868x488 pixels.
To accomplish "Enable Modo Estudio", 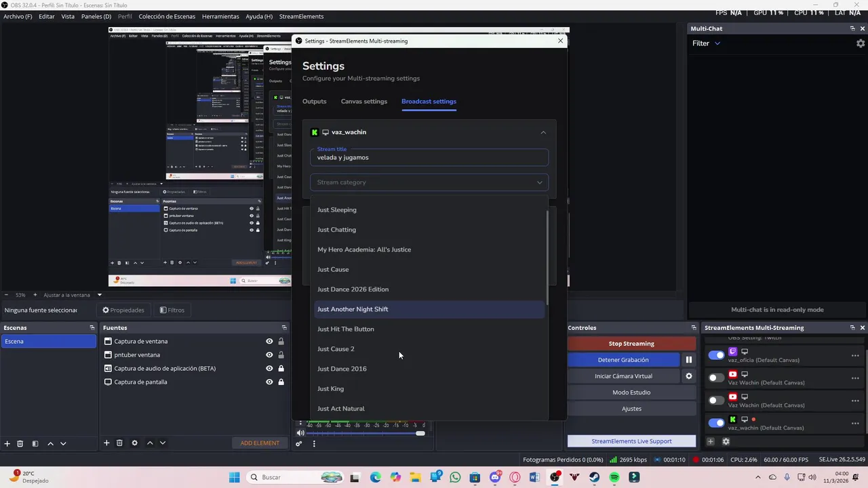I will 631,392.
